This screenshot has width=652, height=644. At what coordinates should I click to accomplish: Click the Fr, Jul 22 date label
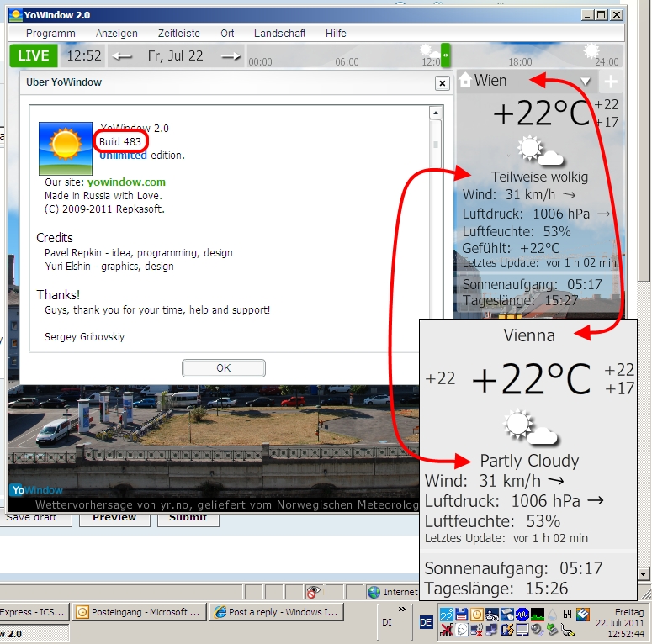[175, 55]
